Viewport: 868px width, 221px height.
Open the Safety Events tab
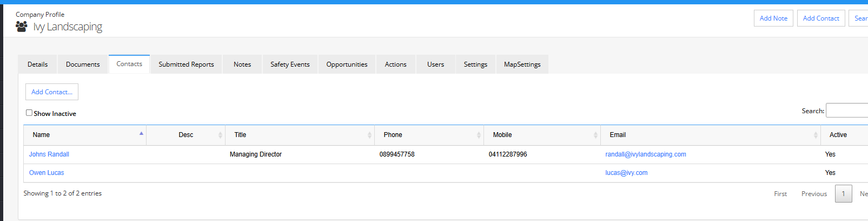[290, 64]
